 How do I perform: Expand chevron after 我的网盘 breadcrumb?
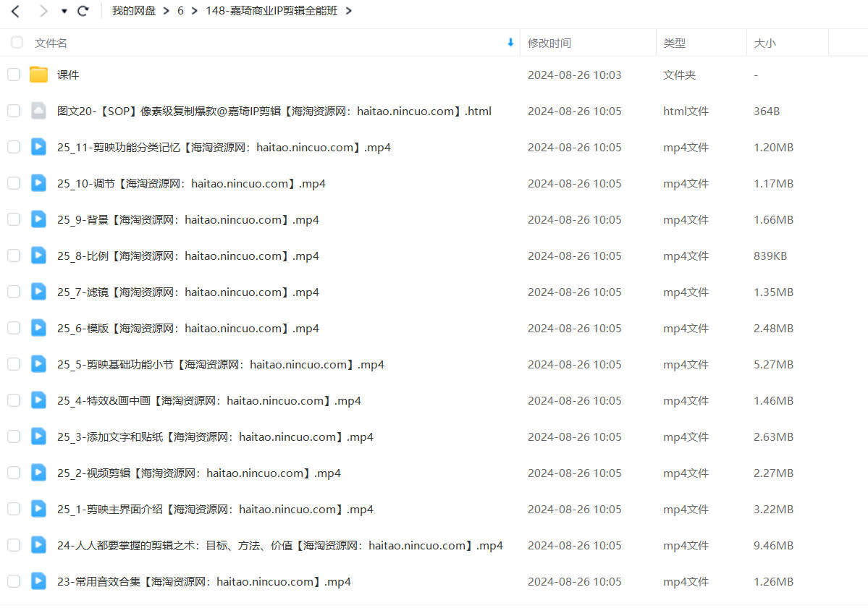166,11
